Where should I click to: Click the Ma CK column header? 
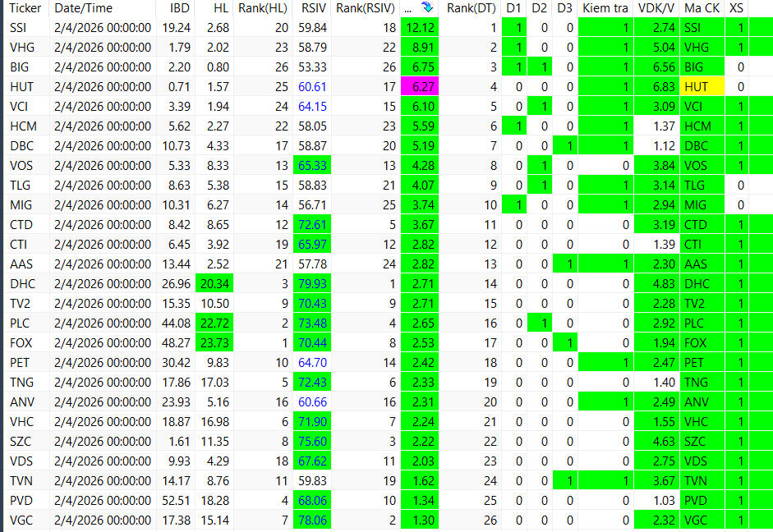(702, 8)
